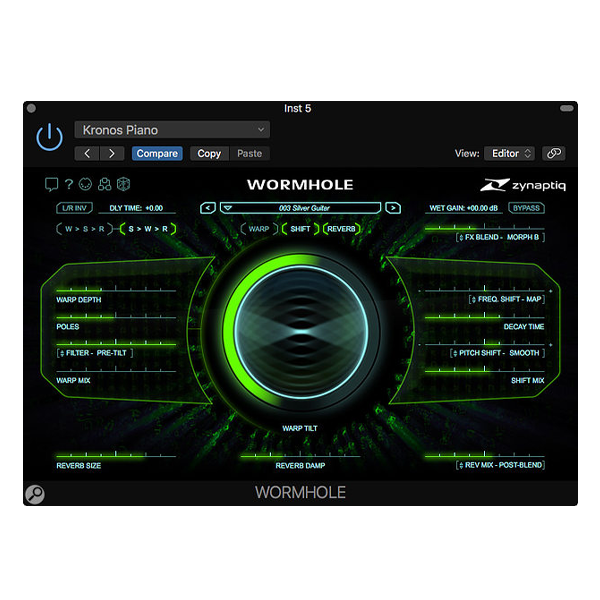Click the REV MIX slider track

click(484, 455)
